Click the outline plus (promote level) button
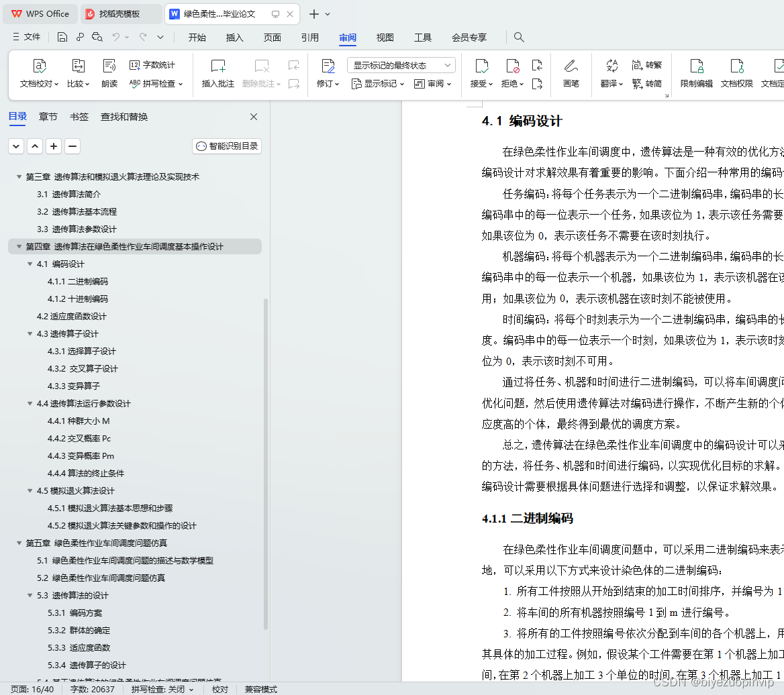 (x=54, y=146)
